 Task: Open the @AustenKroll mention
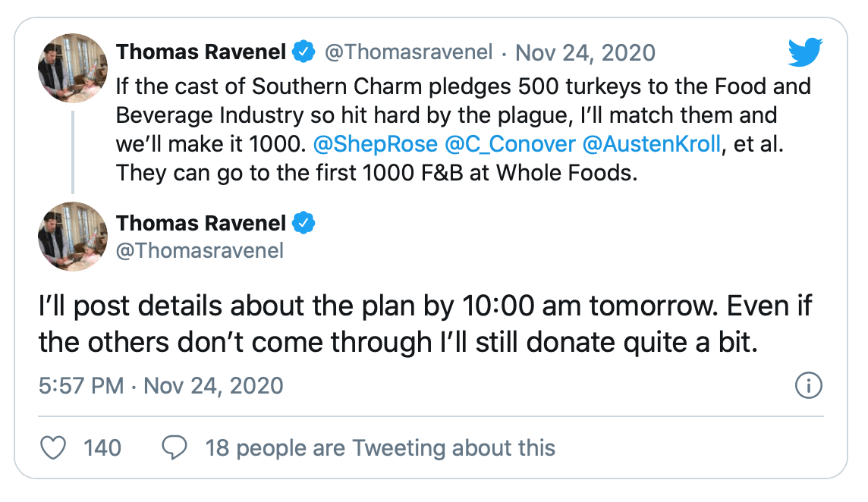point(652,144)
